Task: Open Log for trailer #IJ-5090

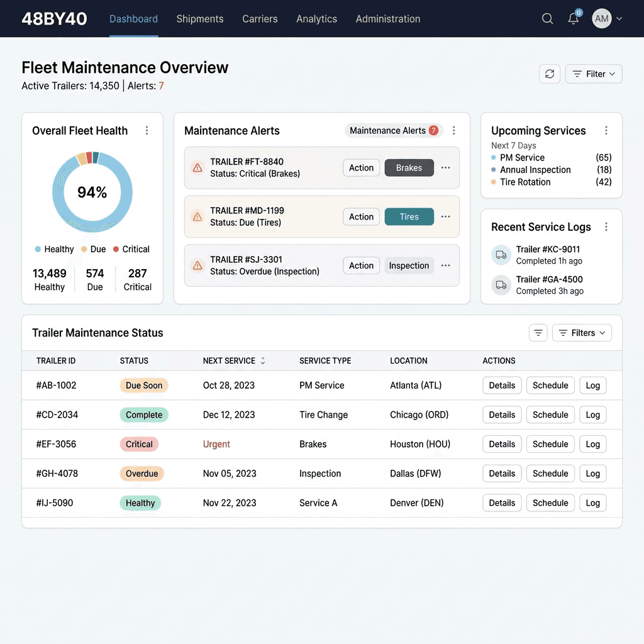Action: point(592,502)
